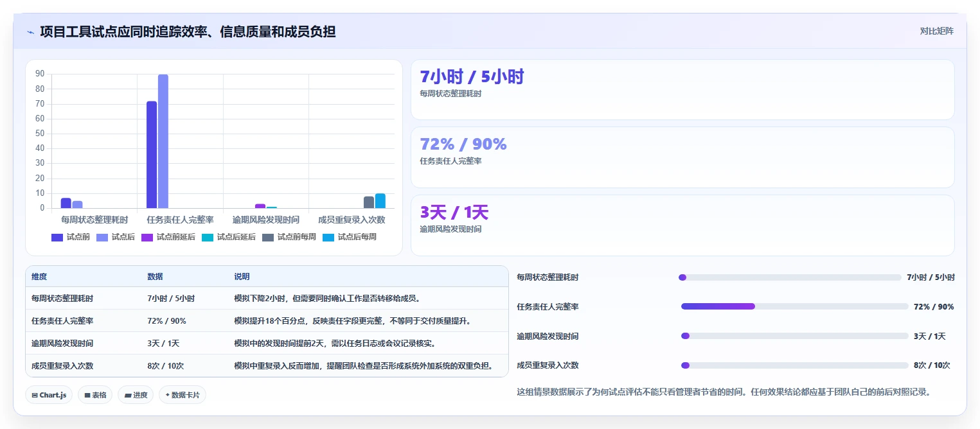Click the Chart.js chip
This screenshot has width=980, height=429.
(49, 395)
